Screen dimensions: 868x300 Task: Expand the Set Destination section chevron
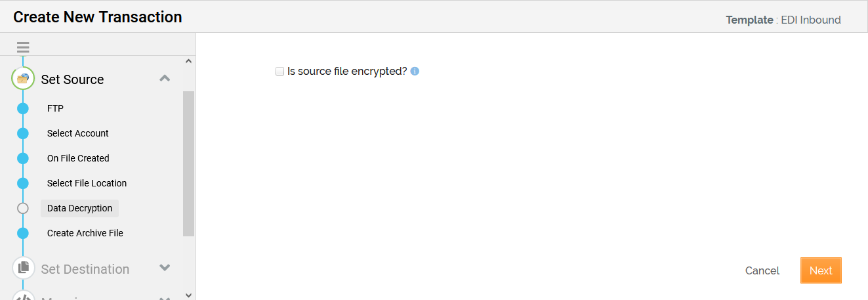pyautogui.click(x=165, y=268)
